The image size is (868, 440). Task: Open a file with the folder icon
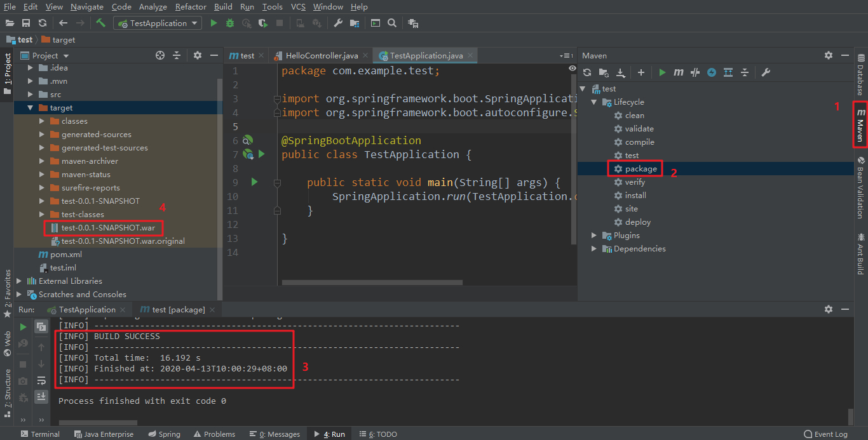[10, 23]
